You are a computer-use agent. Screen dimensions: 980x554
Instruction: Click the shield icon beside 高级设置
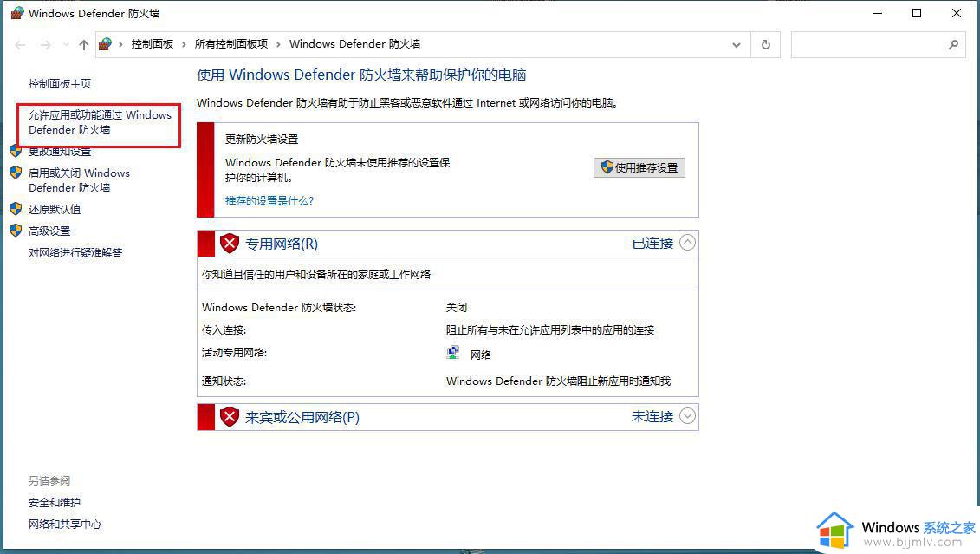pos(16,231)
